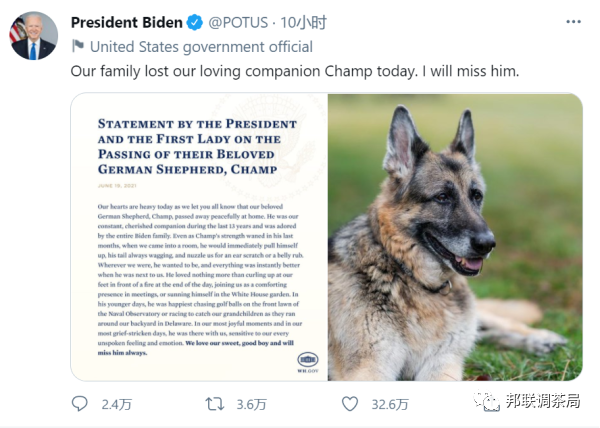Click the gray government flag icon
This screenshot has height=428, width=600.
click(78, 47)
